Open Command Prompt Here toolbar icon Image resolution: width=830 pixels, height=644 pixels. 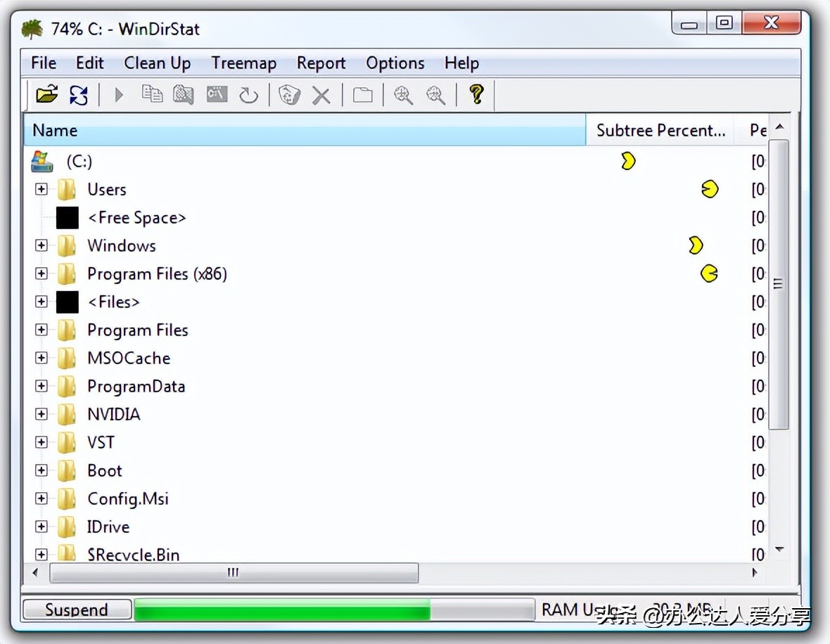(x=216, y=94)
